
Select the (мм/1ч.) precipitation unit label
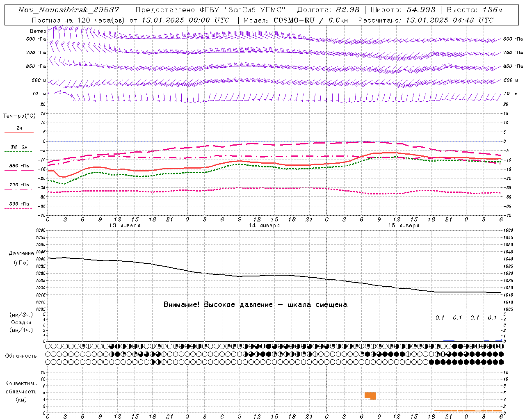tap(21, 330)
